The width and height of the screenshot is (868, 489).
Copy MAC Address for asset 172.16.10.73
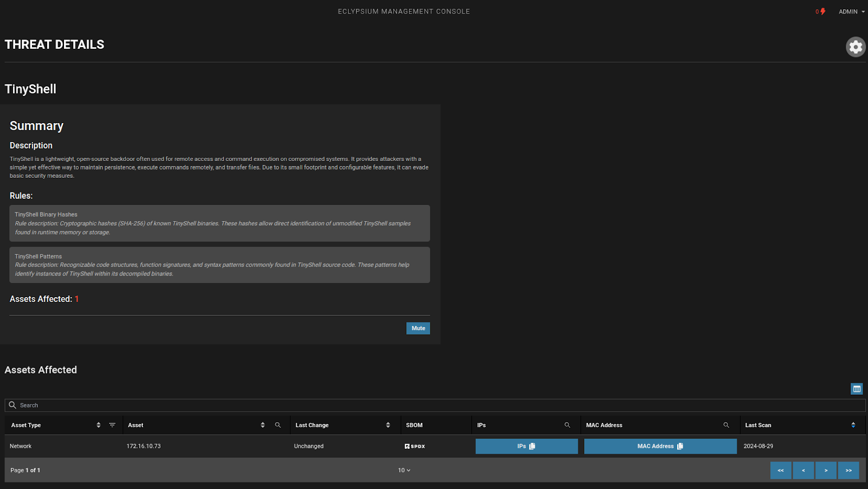tap(660, 446)
